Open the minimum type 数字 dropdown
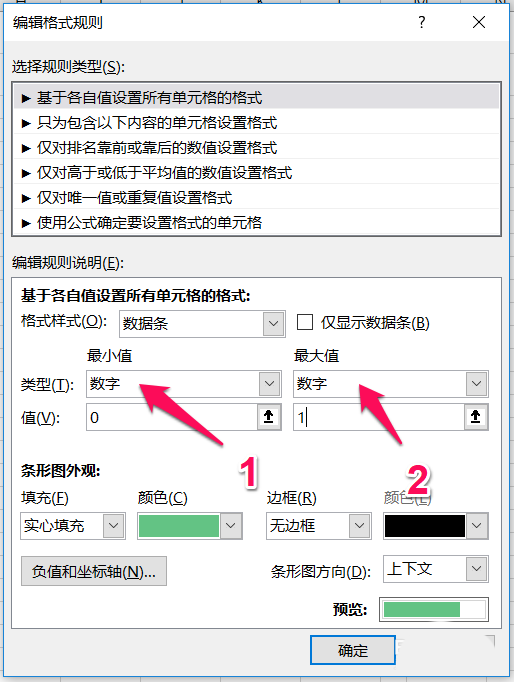 click(184, 384)
